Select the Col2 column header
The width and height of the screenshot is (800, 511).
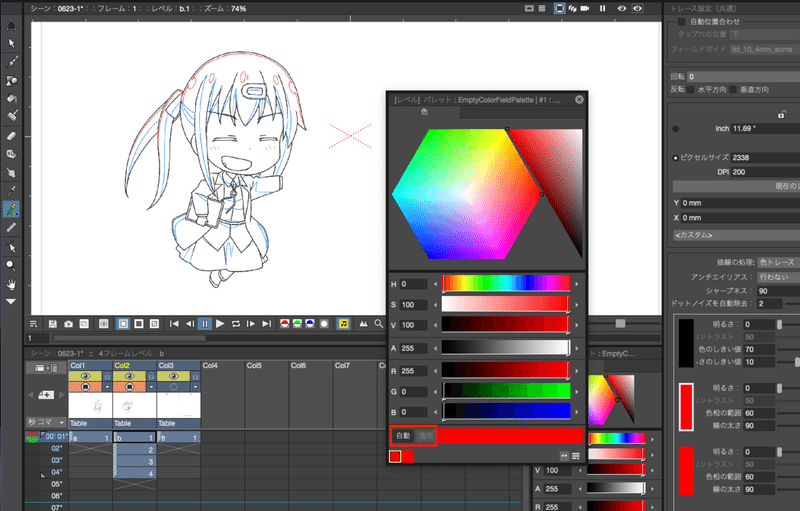tap(135, 366)
